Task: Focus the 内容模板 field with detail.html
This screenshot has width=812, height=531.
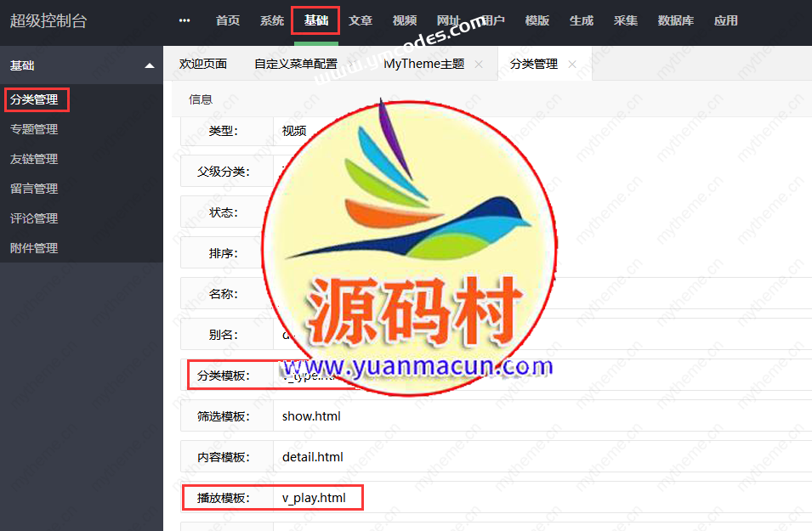Action: (536, 457)
